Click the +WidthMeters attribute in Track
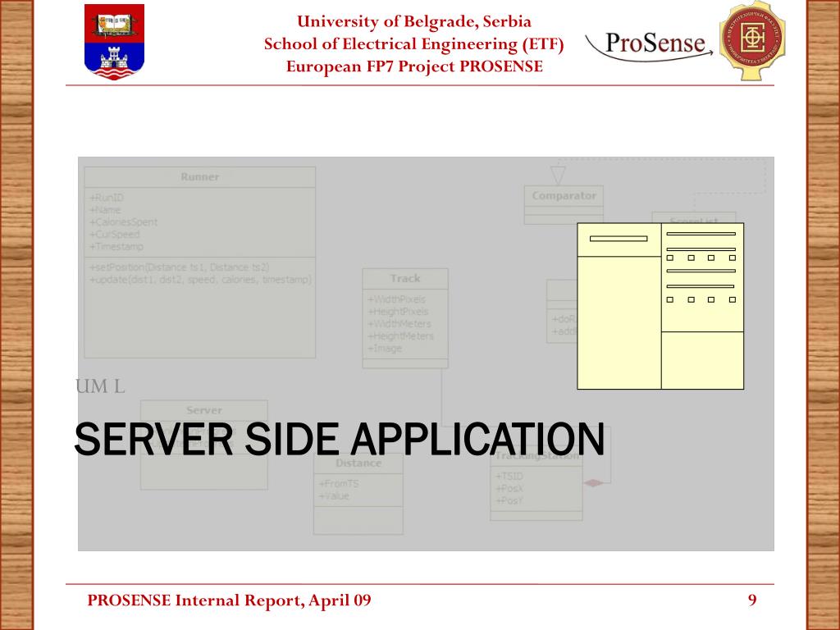 click(x=399, y=324)
